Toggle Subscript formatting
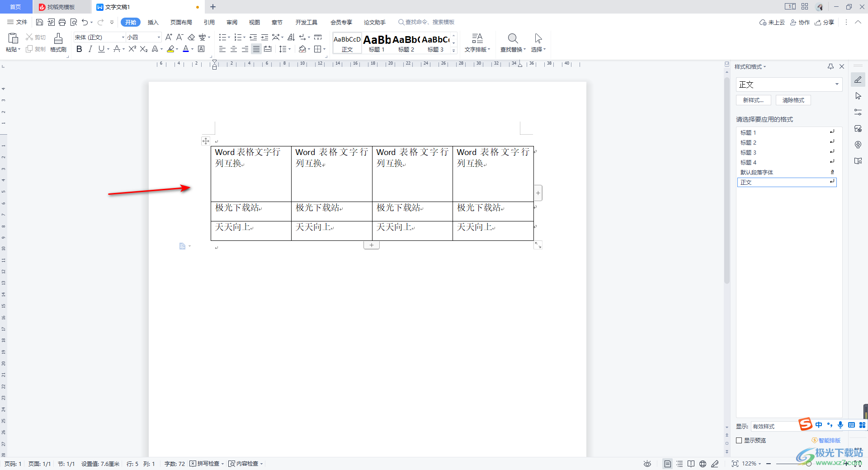 tap(144, 49)
